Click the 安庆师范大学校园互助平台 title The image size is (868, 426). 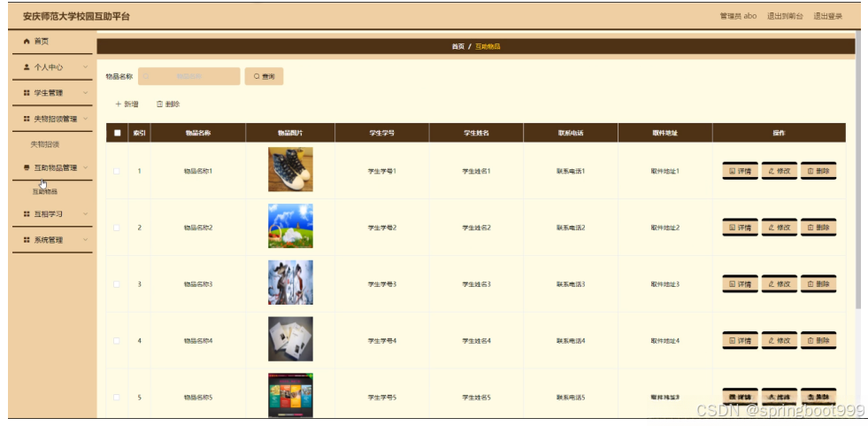click(76, 16)
